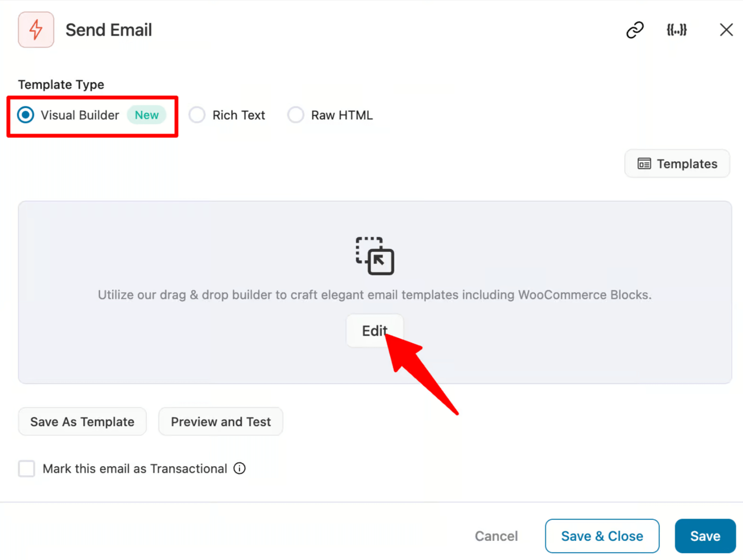Image resolution: width=743 pixels, height=560 pixels.
Task: Click the link icon in the dialog header
Action: 635,30
